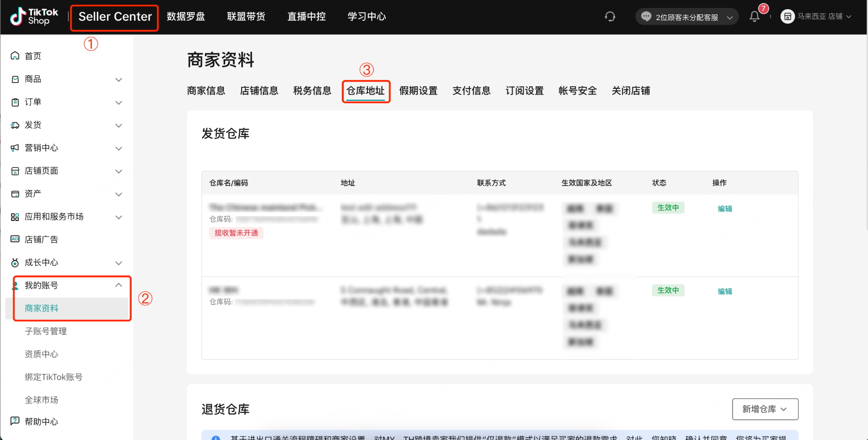Viewport: 868px width, 440px height.
Task: Collapse the 我的账号 section chevron
Action: 119,285
